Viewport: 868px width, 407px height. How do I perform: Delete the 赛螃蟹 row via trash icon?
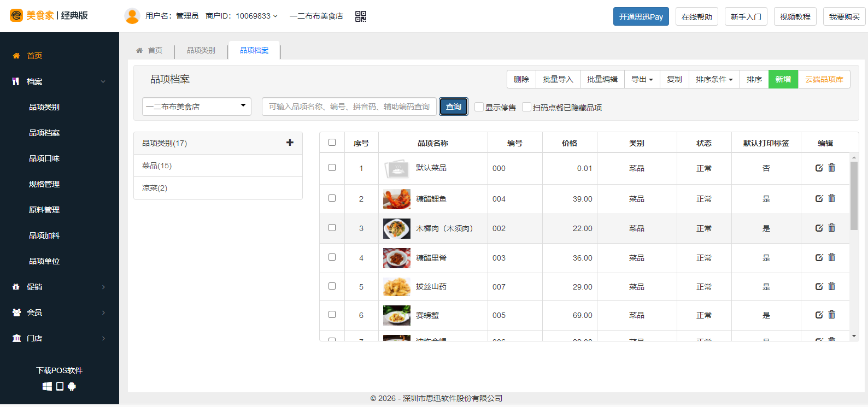pyautogui.click(x=832, y=315)
